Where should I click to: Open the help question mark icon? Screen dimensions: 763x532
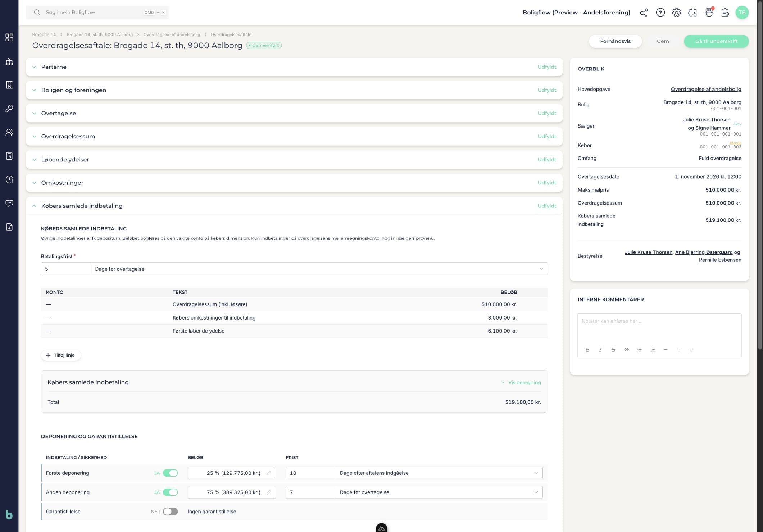[660, 13]
